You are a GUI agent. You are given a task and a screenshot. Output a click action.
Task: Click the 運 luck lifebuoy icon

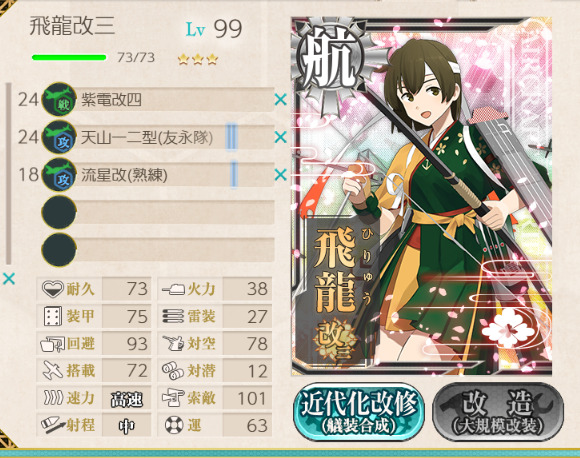pyautogui.click(x=174, y=425)
